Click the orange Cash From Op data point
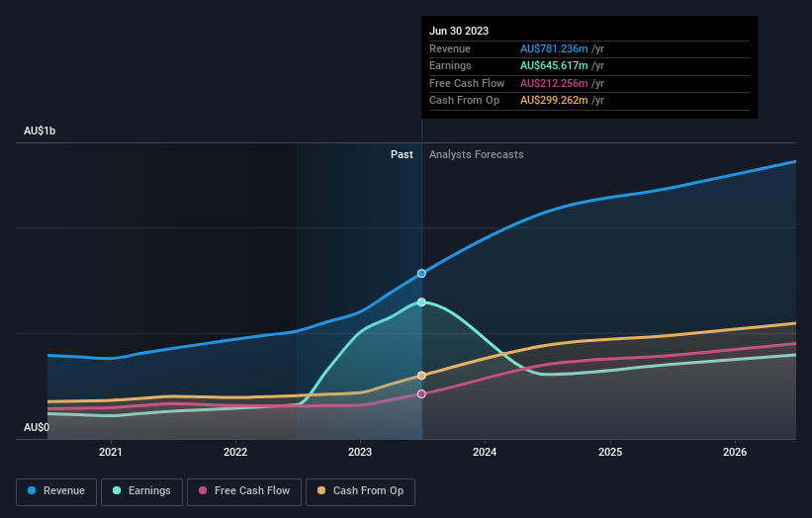The image size is (812, 518). (421, 376)
